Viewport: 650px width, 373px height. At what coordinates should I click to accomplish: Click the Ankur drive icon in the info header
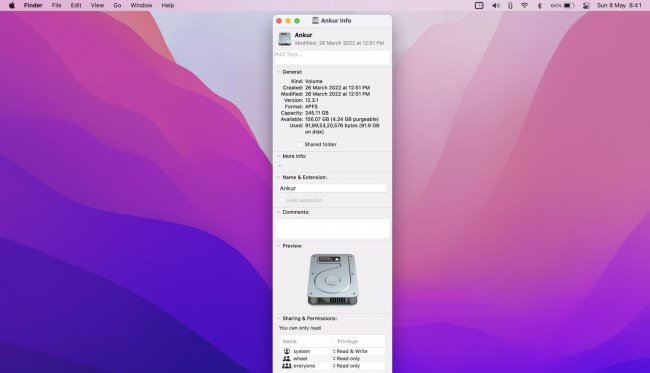(285, 39)
